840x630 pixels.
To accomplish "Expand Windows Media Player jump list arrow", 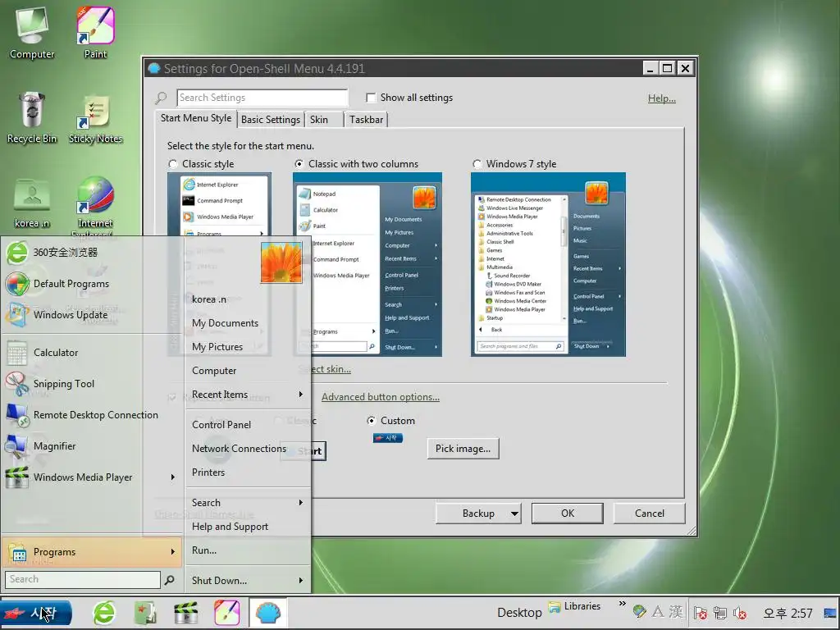I will click(x=172, y=477).
